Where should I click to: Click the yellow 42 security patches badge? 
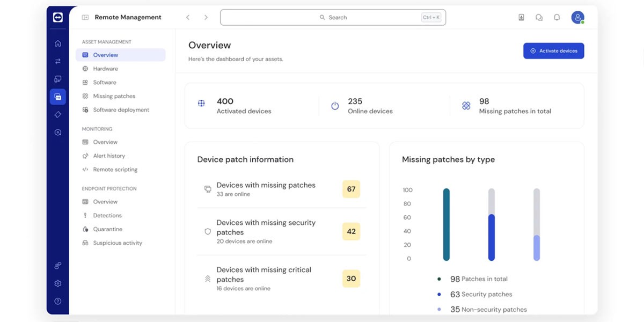pos(351,231)
